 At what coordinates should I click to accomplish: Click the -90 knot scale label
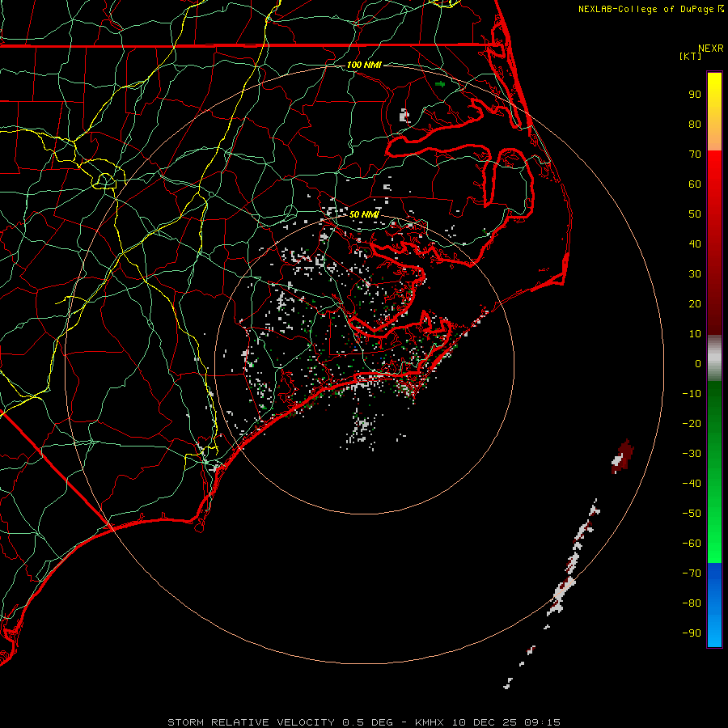pos(692,633)
